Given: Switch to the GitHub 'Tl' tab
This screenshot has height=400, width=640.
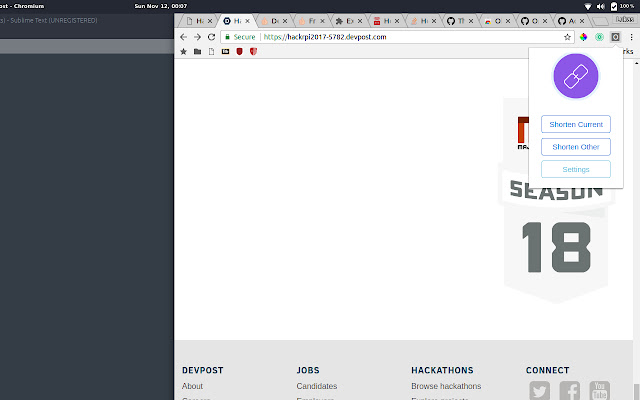Looking at the screenshot, I should (460, 21).
